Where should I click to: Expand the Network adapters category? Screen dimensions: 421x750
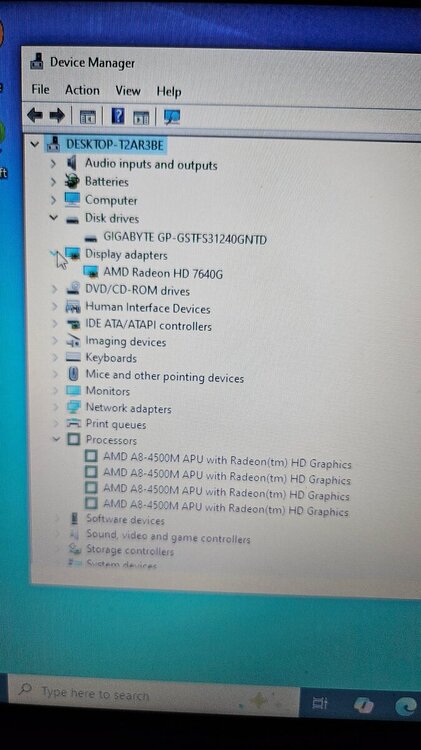[56, 408]
